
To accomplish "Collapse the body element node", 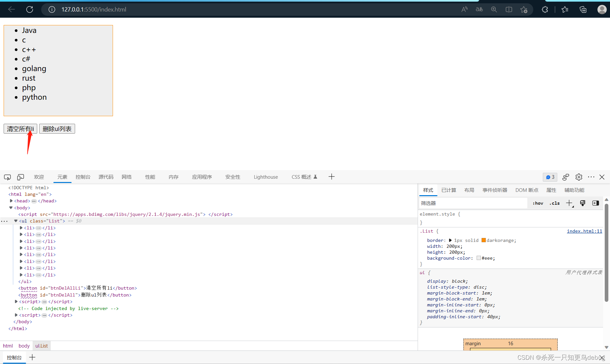I will point(11,208).
